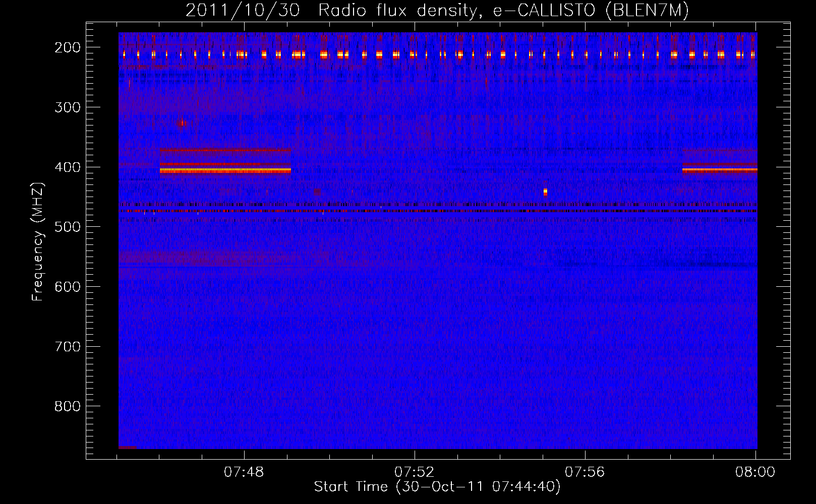This screenshot has width=816, height=504.
Task: Click the 400 frequency tick label
Action: [68, 167]
